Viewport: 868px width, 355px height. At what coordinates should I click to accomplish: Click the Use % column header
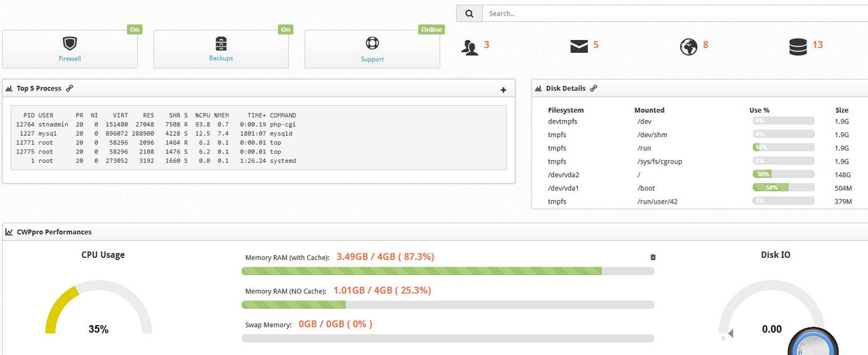click(759, 110)
